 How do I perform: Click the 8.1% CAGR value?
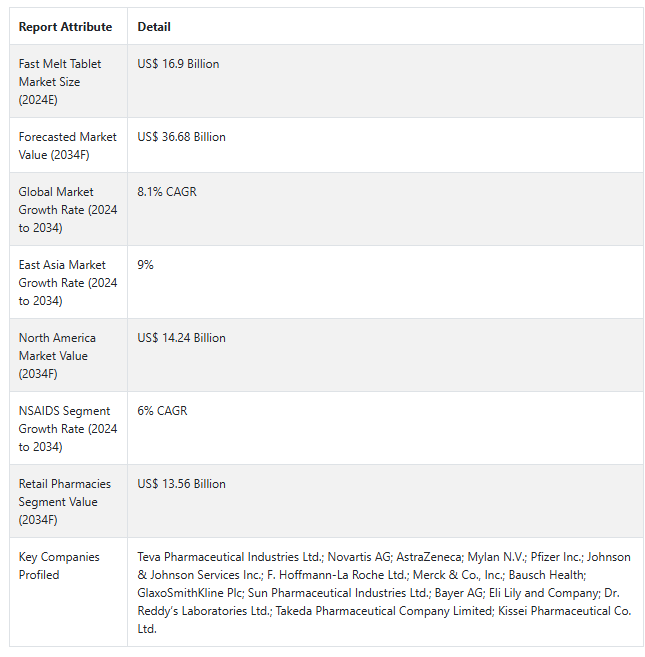[167, 192]
